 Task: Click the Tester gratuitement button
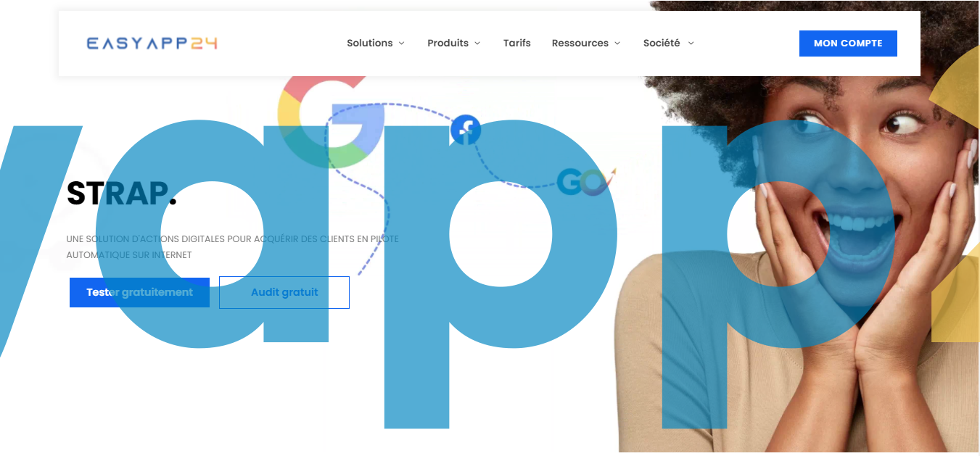coord(139,292)
